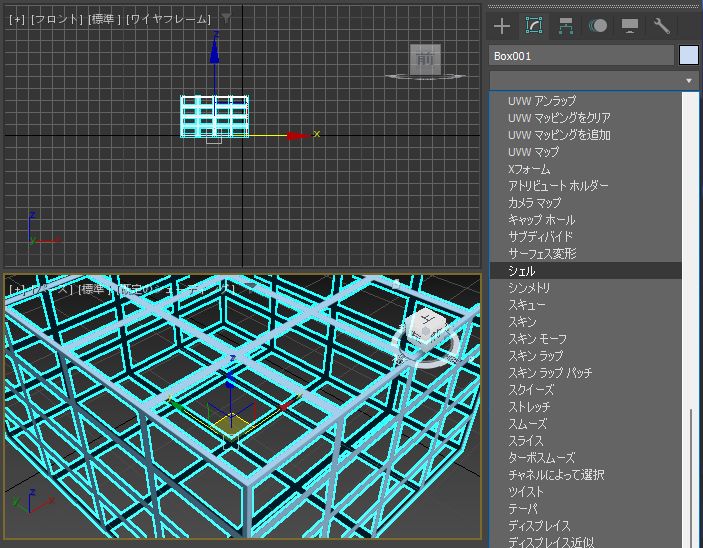This screenshot has width=703, height=548.
Task: Select the アトリビュート ホルダー modifier
Action: (x=558, y=186)
